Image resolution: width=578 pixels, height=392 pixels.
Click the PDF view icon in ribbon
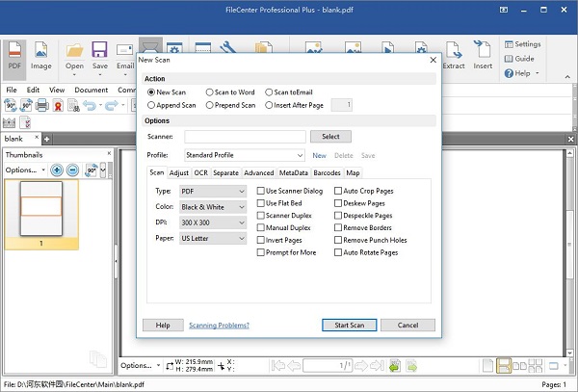point(15,54)
